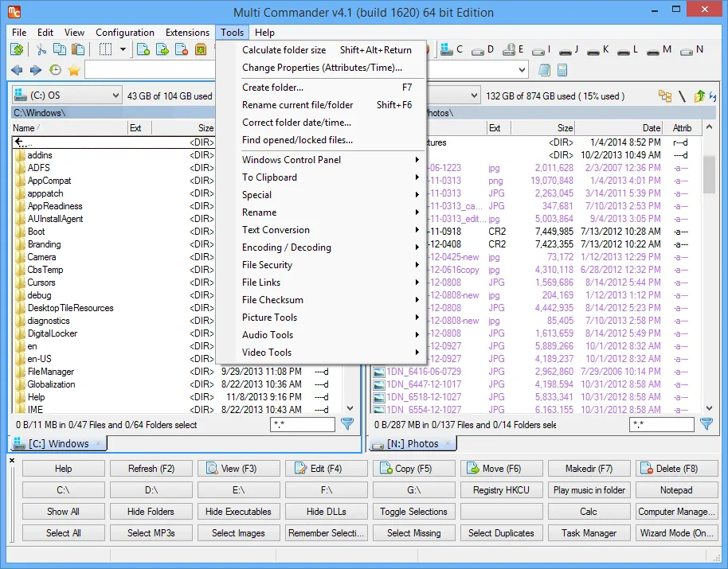Click the right panel filter funnel icon
The height and width of the screenshot is (569, 728).
pos(706,424)
